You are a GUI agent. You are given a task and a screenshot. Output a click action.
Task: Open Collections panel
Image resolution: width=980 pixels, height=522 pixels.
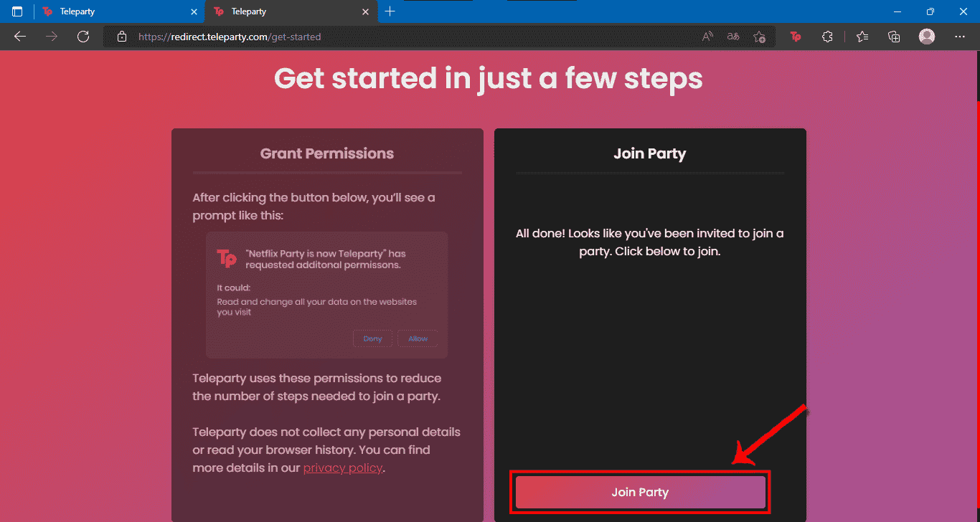tap(894, 37)
